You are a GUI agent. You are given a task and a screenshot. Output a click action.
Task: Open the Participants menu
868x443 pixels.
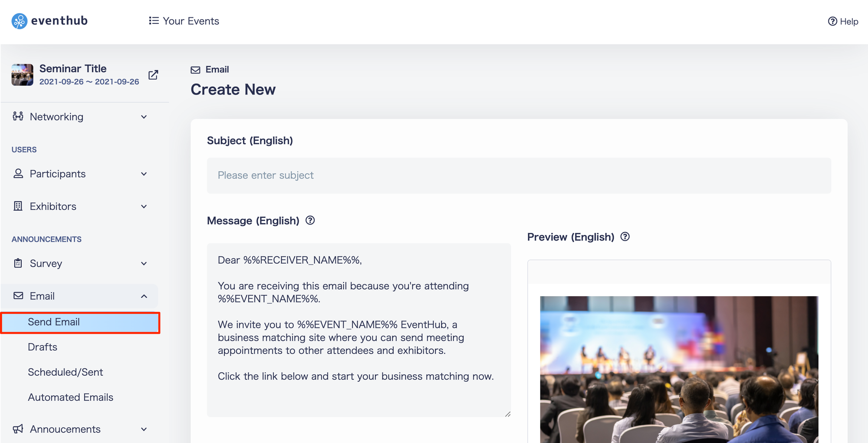pos(80,174)
